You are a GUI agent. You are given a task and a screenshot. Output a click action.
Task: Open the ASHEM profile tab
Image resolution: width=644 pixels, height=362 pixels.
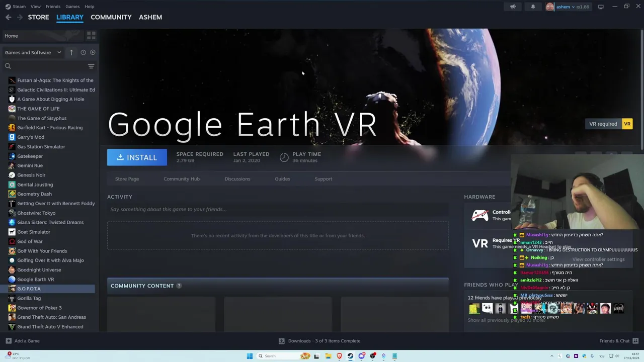coord(150,17)
